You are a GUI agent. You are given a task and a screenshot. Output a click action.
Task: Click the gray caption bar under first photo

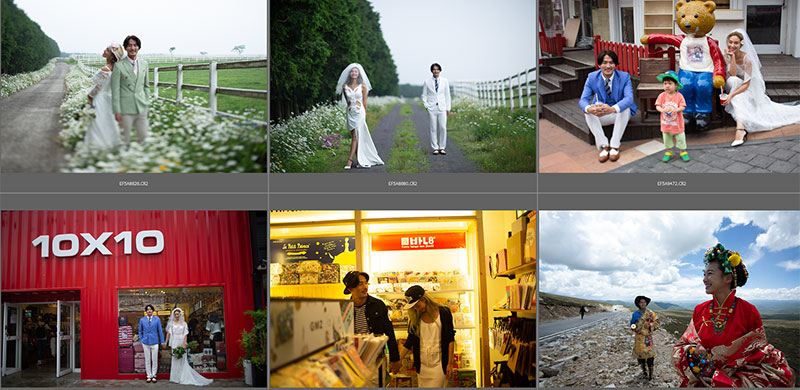[134, 183]
